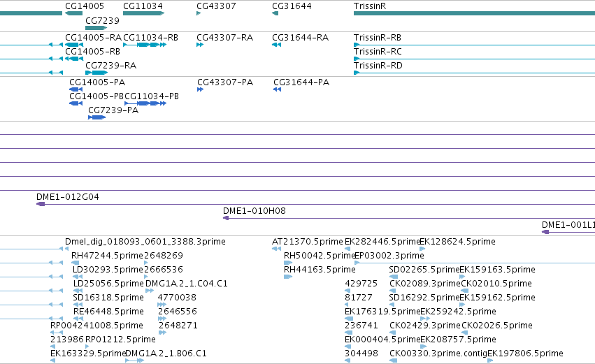Click the AT21370.5prime EST arrow glyph
This screenshot has height=364, width=595.
tap(276, 249)
